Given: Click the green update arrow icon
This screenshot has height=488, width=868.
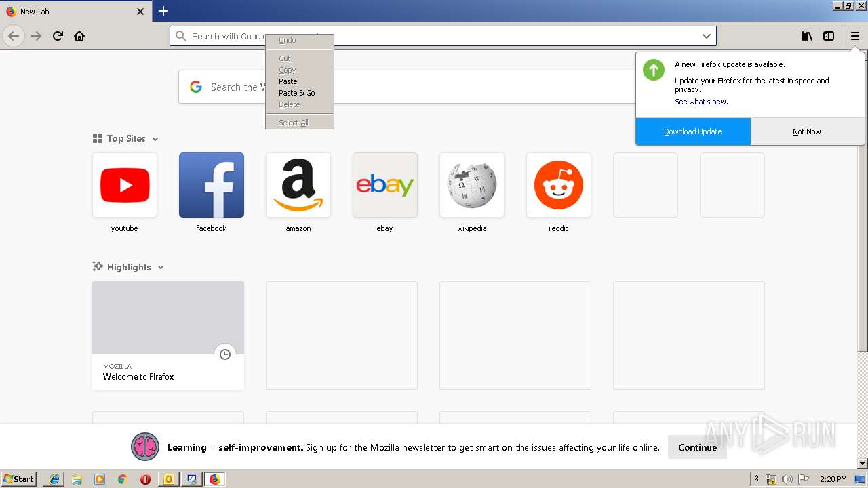Looking at the screenshot, I should click(654, 70).
